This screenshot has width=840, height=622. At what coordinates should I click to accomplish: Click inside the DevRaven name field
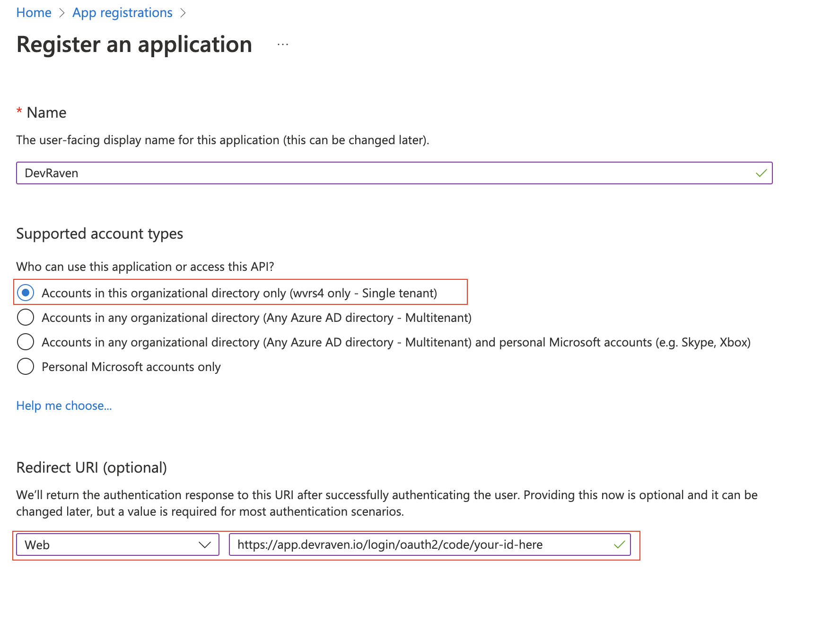click(189, 173)
